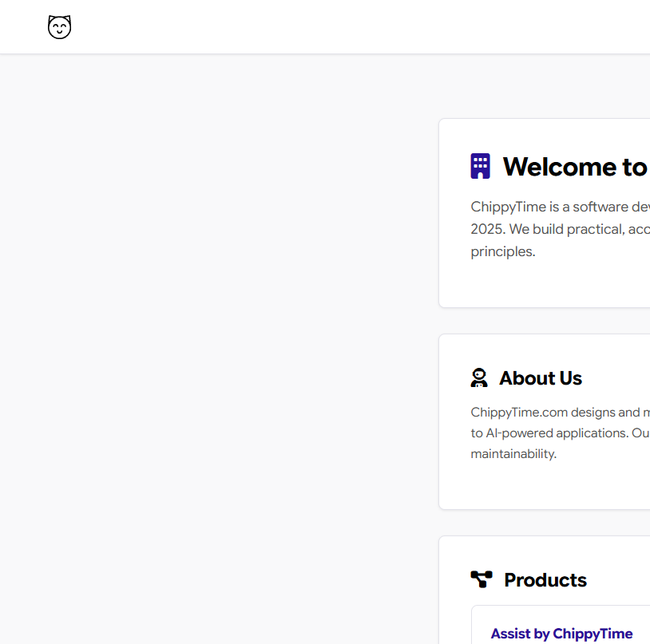
Task: Click the 'to AI-powered applications' line
Action: [560, 433]
